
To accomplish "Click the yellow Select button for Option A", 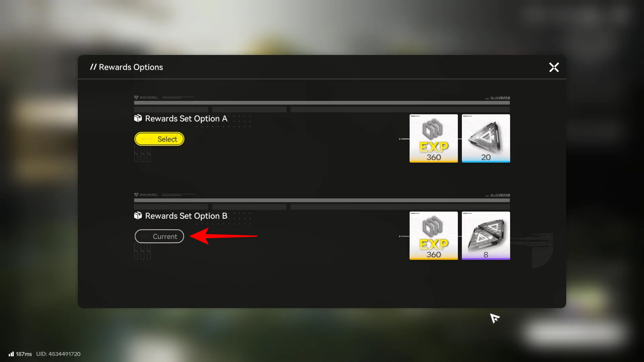I will pyautogui.click(x=159, y=139).
